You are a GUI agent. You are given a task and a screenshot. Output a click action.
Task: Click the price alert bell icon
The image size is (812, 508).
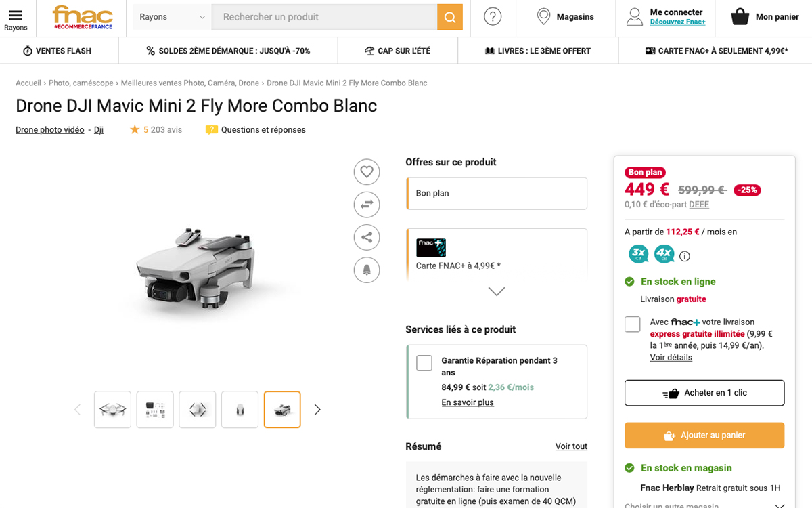click(367, 270)
